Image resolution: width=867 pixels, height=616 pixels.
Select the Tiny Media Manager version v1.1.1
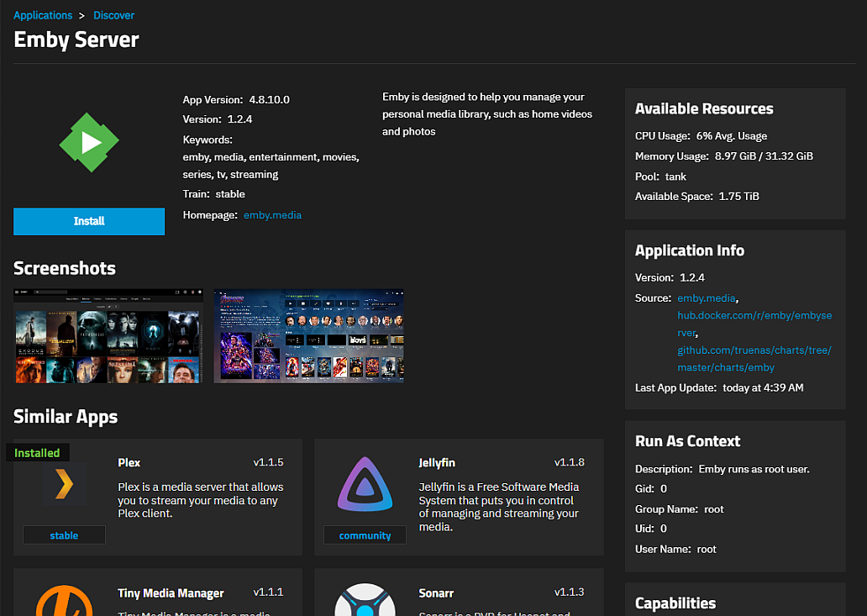[x=268, y=592]
